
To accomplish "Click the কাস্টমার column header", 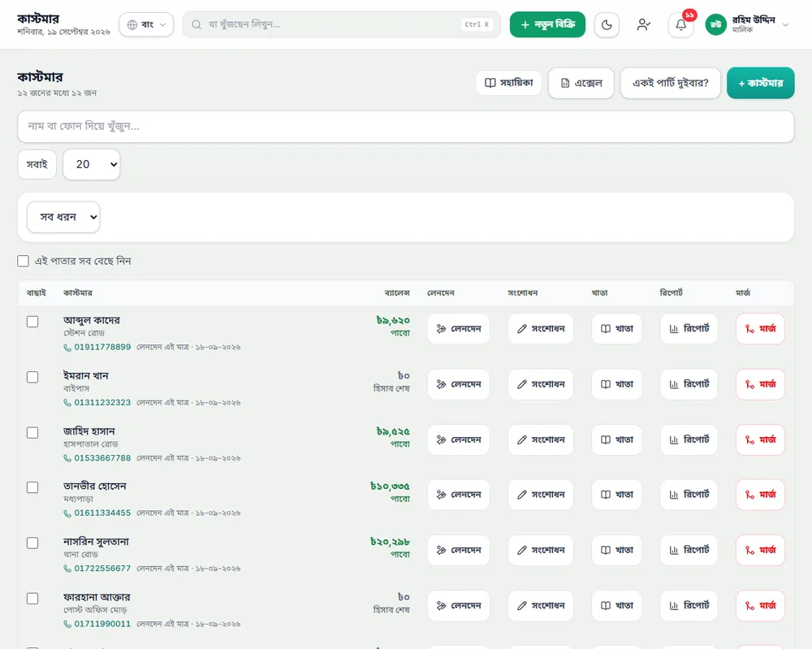I will click(x=78, y=293).
